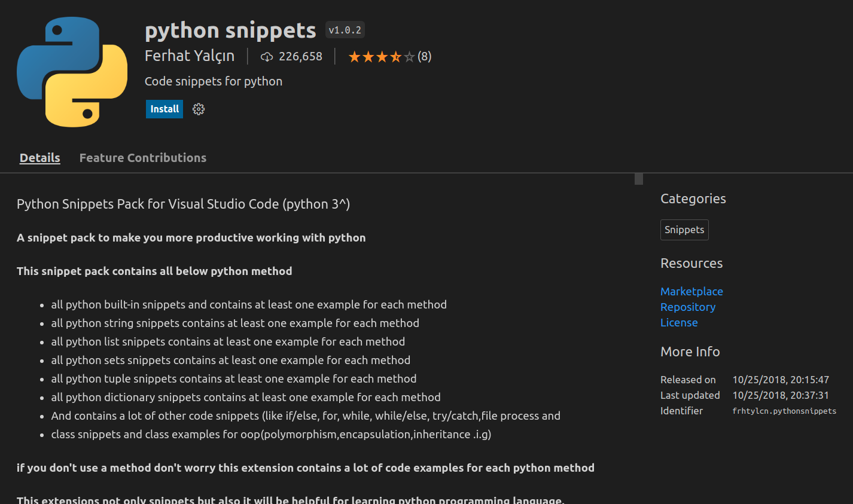This screenshot has width=853, height=504.
Task: Click the (8) ratings count
Action: pos(424,57)
